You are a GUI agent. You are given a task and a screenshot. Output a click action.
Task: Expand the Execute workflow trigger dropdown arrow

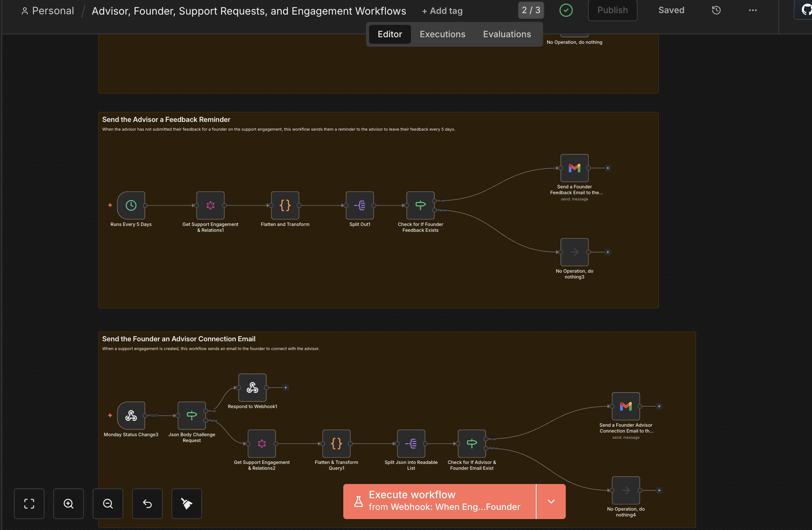tap(551, 502)
